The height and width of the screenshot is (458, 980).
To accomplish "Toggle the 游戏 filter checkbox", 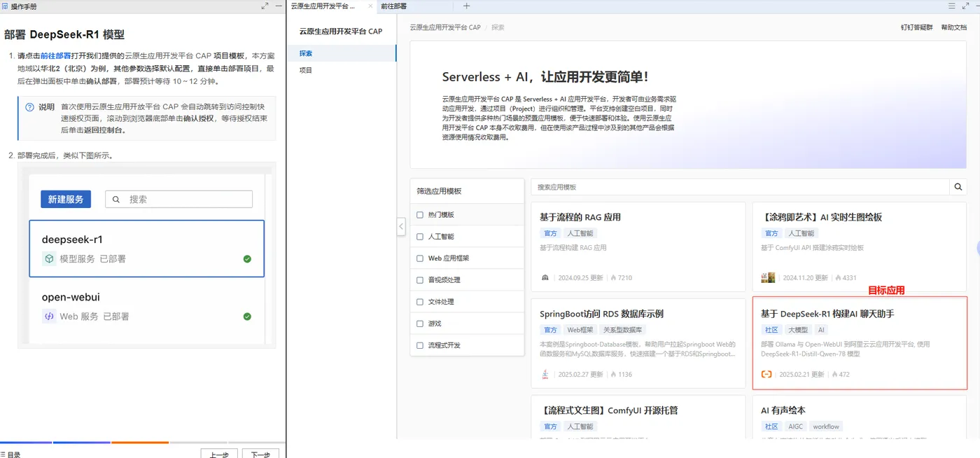I will pyautogui.click(x=420, y=324).
